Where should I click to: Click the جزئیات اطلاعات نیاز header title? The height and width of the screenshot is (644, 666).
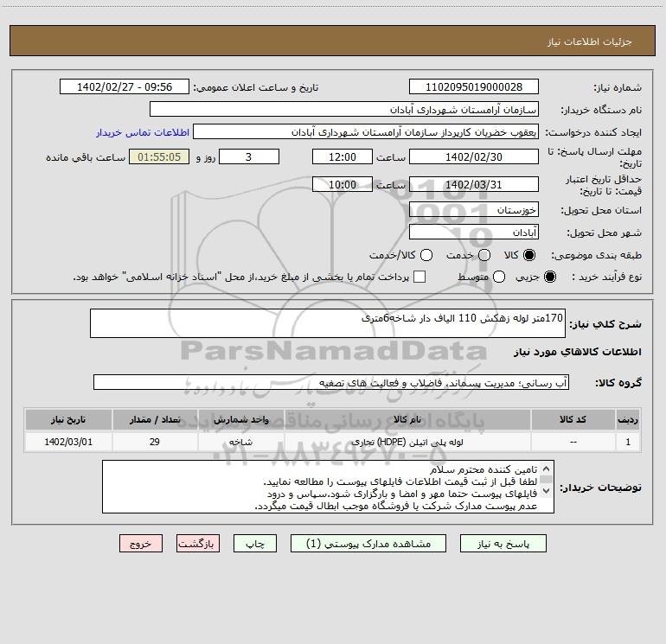(590, 41)
